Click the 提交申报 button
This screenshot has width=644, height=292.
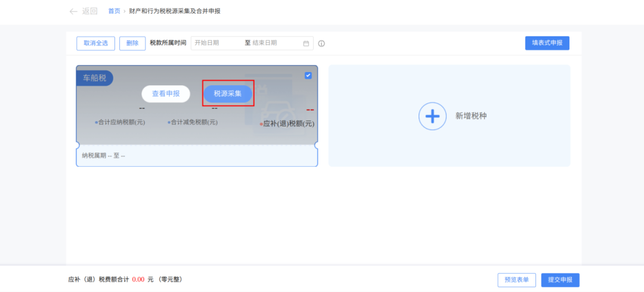point(560,280)
